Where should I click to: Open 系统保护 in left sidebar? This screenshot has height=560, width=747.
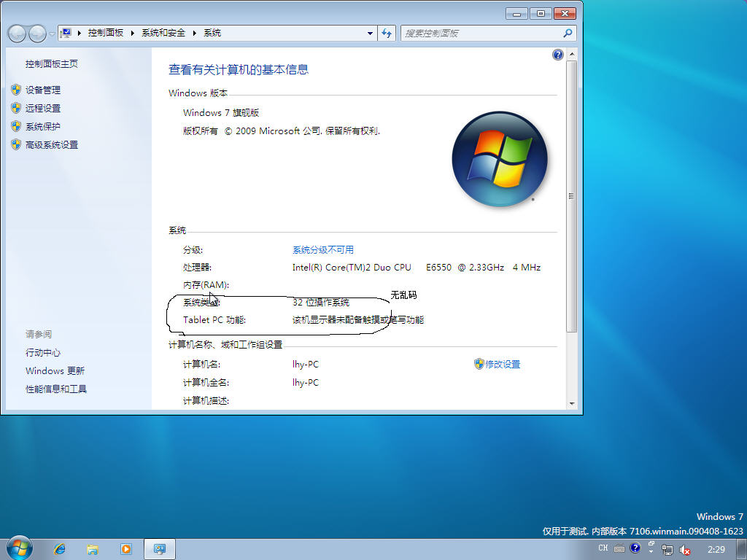pyautogui.click(x=43, y=126)
